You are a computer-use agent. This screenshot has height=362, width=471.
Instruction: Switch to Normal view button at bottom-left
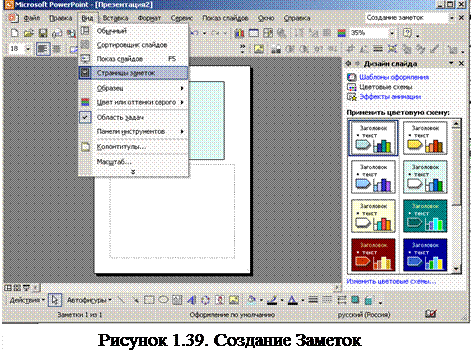[8, 288]
